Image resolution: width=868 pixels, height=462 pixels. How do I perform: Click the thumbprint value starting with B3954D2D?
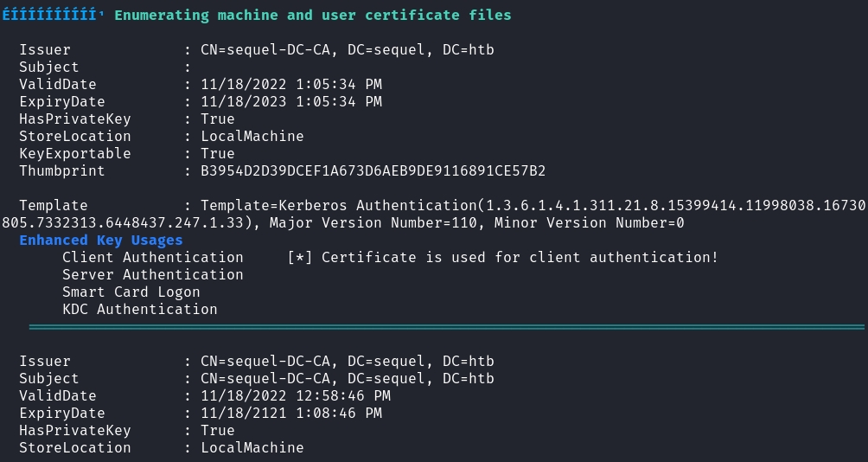point(373,170)
